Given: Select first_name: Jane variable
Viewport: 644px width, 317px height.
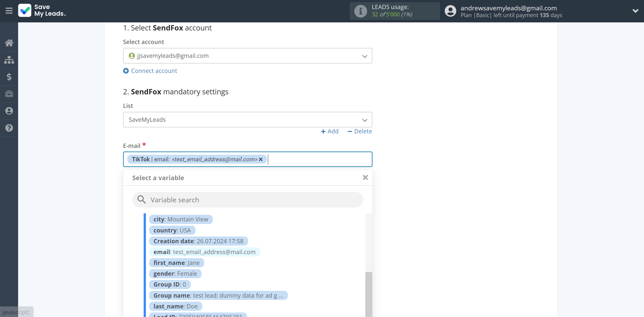Looking at the screenshot, I should point(177,263).
